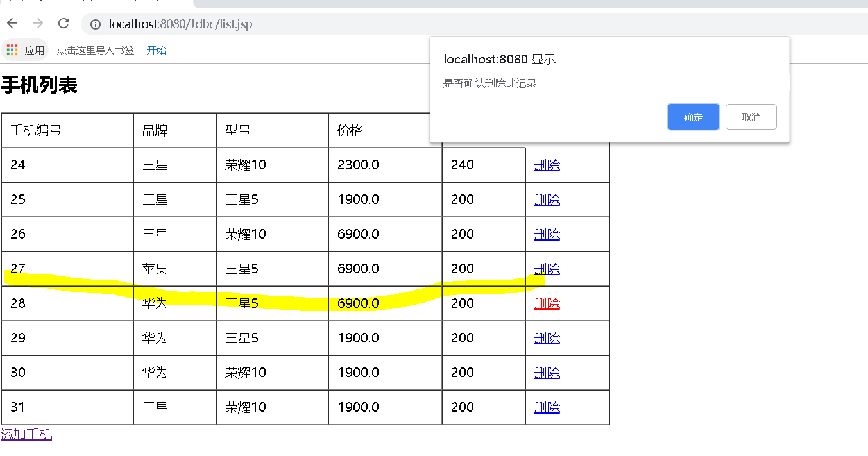Screen dimensions: 868x456
Task: Click 删除 link in row 30
Action: (547, 373)
